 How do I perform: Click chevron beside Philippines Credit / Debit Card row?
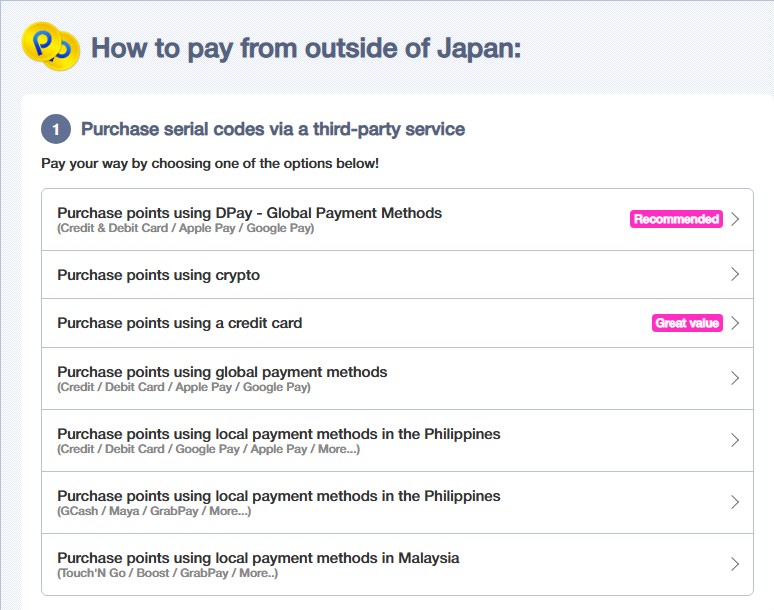pos(735,440)
